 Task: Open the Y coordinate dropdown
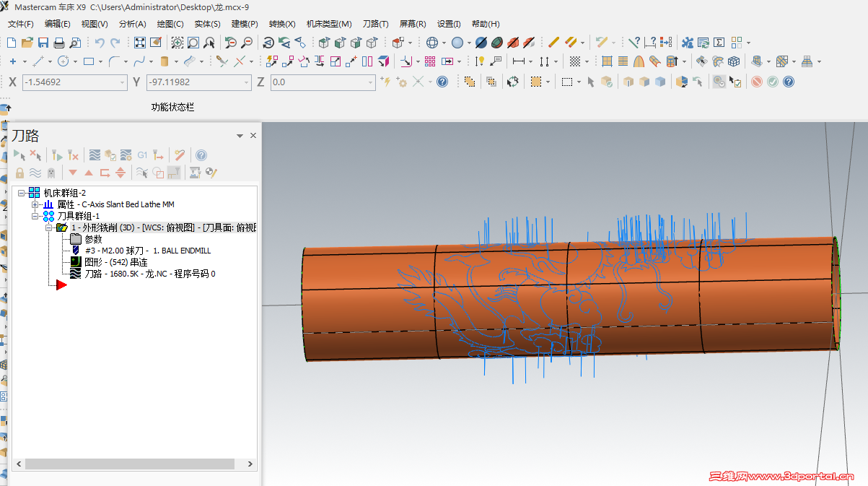[x=246, y=82]
